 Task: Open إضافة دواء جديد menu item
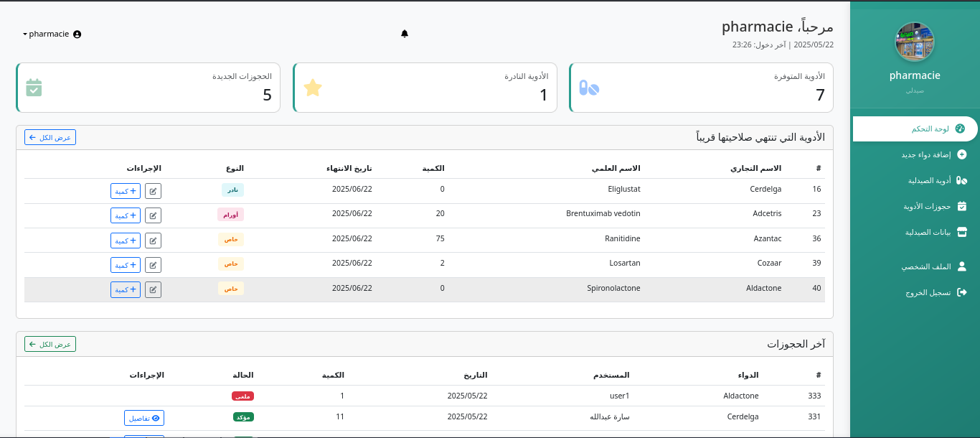tap(915, 154)
